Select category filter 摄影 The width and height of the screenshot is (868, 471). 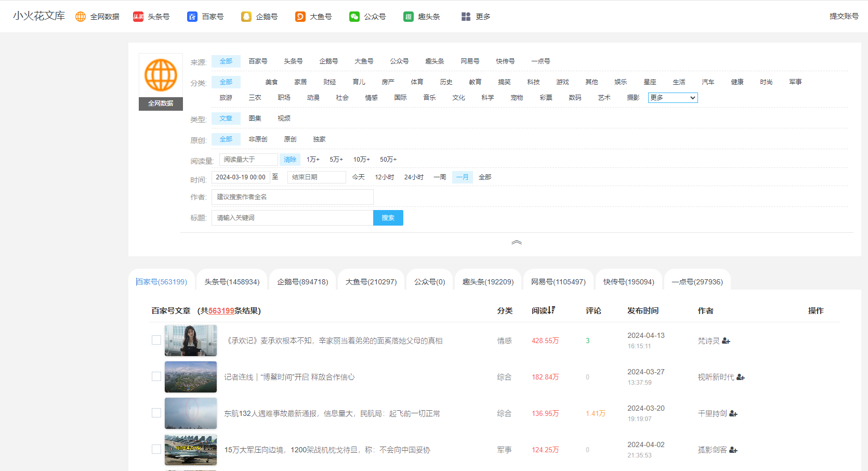click(633, 98)
